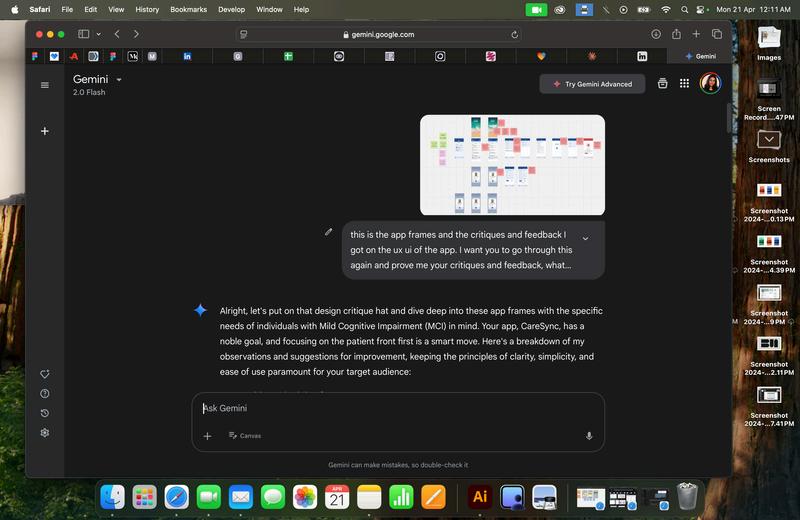Select Screenshot 2024-...7.41 PM desktop file
Image resolution: width=800 pixels, height=520 pixels.
(769, 407)
